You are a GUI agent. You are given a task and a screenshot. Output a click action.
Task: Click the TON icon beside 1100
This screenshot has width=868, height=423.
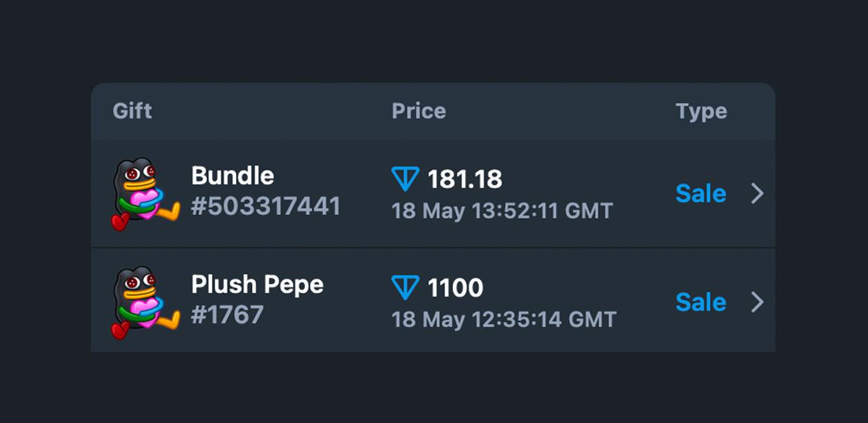pyautogui.click(x=406, y=287)
